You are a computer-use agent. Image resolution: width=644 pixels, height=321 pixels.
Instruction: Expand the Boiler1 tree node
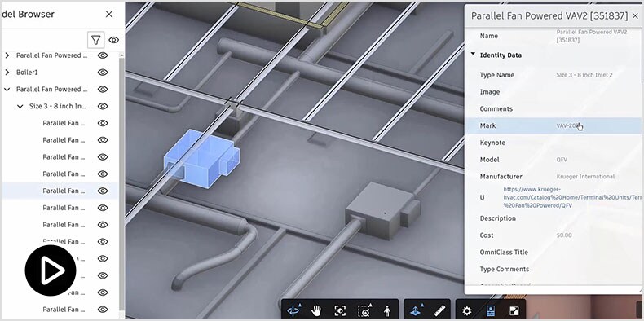(x=7, y=73)
